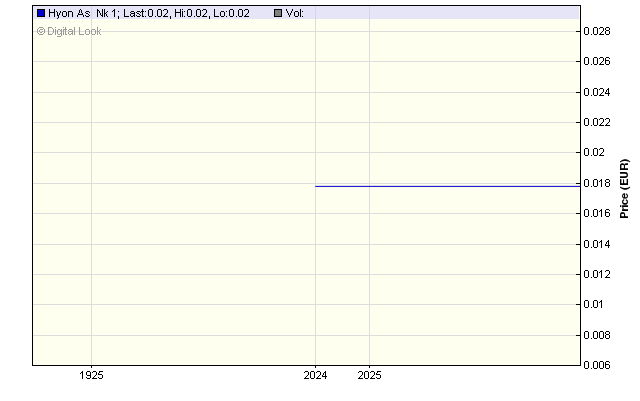Click the grey Vol legend swatch
The image size is (640, 401).
pos(278,13)
